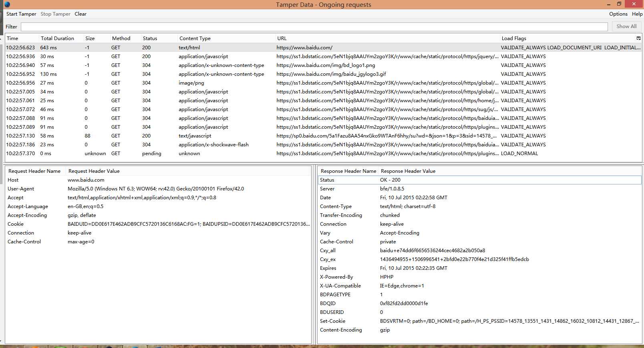Select the Vary response header row
The height and width of the screenshot is (348, 644).
pos(480,233)
